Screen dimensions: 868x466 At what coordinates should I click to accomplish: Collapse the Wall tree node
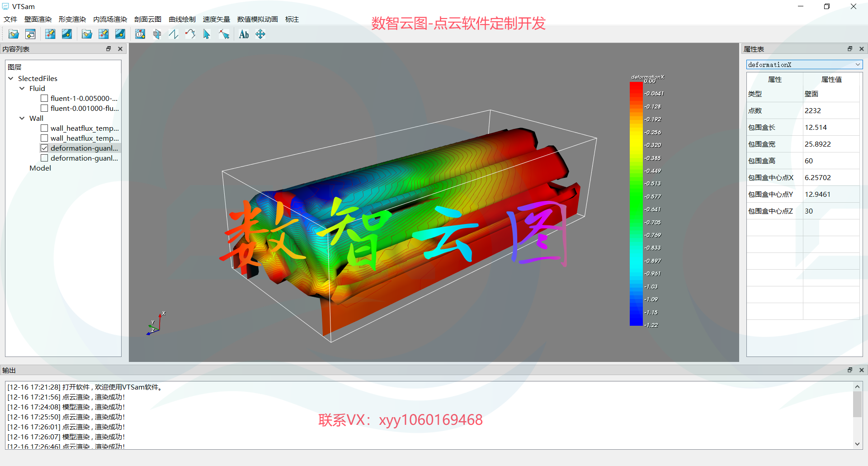click(22, 118)
